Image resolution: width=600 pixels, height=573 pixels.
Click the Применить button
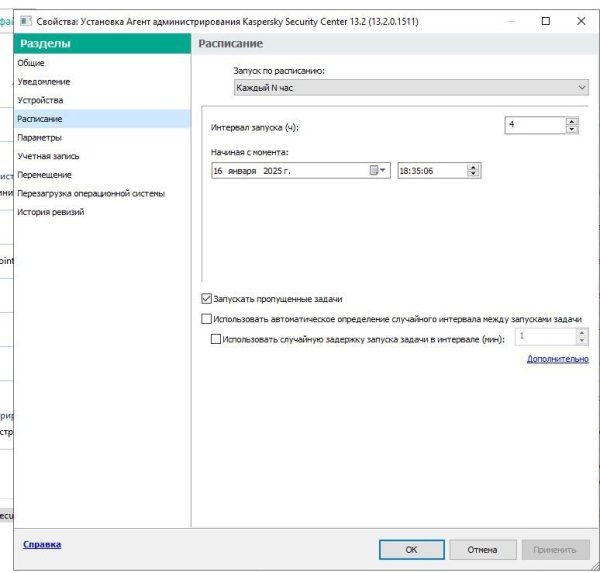coord(555,550)
